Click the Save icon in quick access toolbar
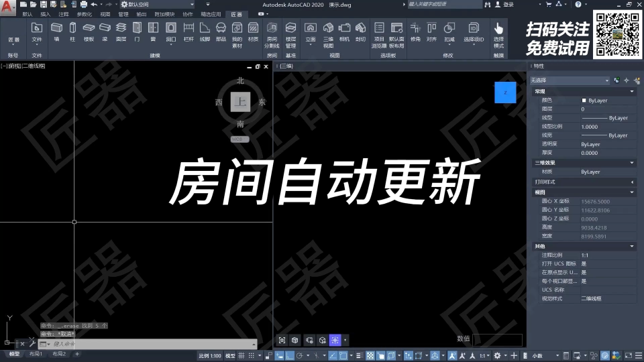Viewport: 644px width, 362px height. tap(43, 5)
